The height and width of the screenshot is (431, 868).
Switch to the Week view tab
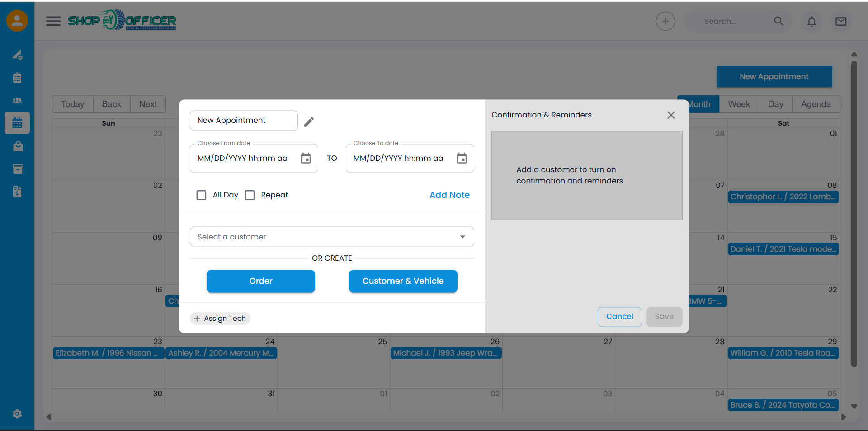click(x=739, y=104)
